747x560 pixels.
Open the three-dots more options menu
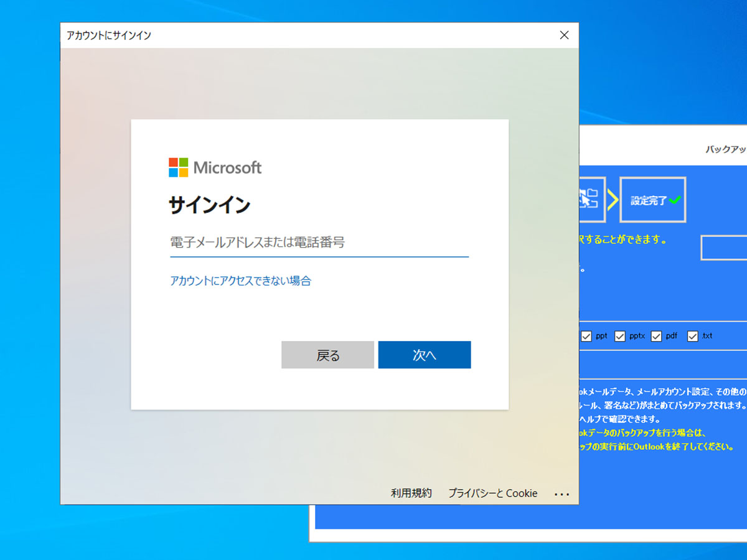point(561,494)
